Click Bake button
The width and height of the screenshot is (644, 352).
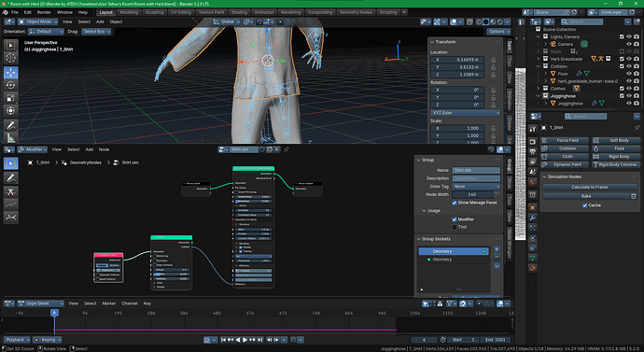tap(586, 196)
